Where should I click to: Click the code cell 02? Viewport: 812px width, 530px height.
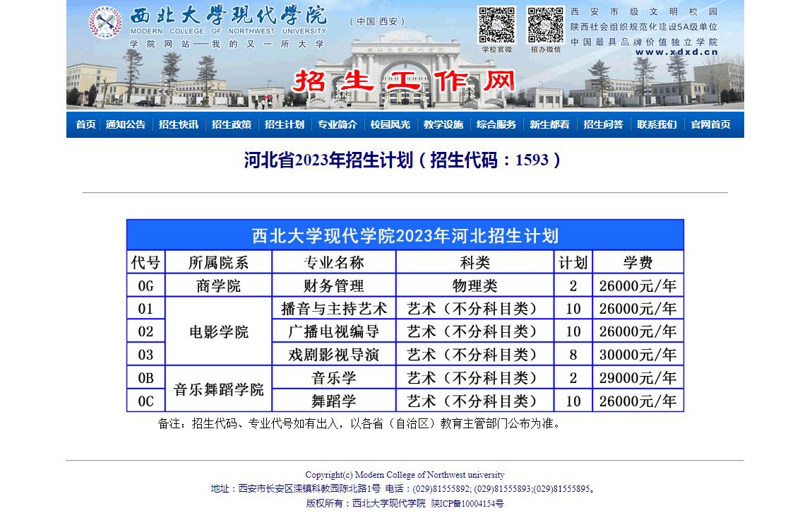point(145,331)
